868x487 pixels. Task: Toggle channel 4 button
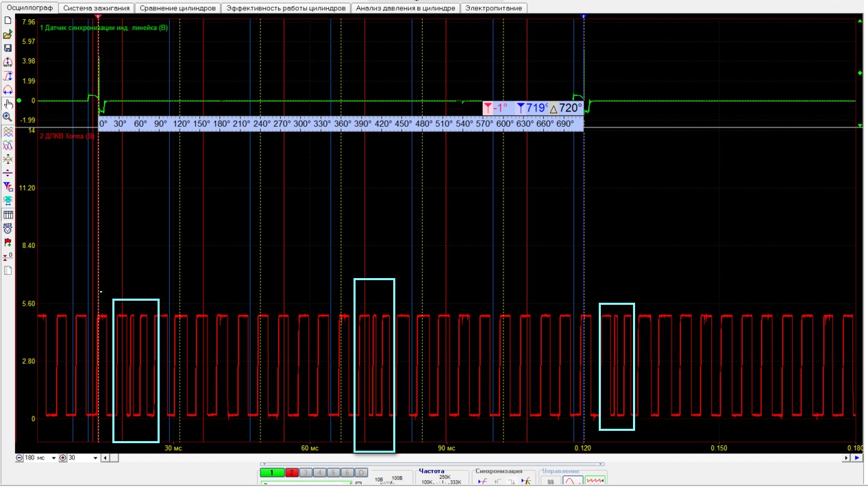(x=320, y=473)
